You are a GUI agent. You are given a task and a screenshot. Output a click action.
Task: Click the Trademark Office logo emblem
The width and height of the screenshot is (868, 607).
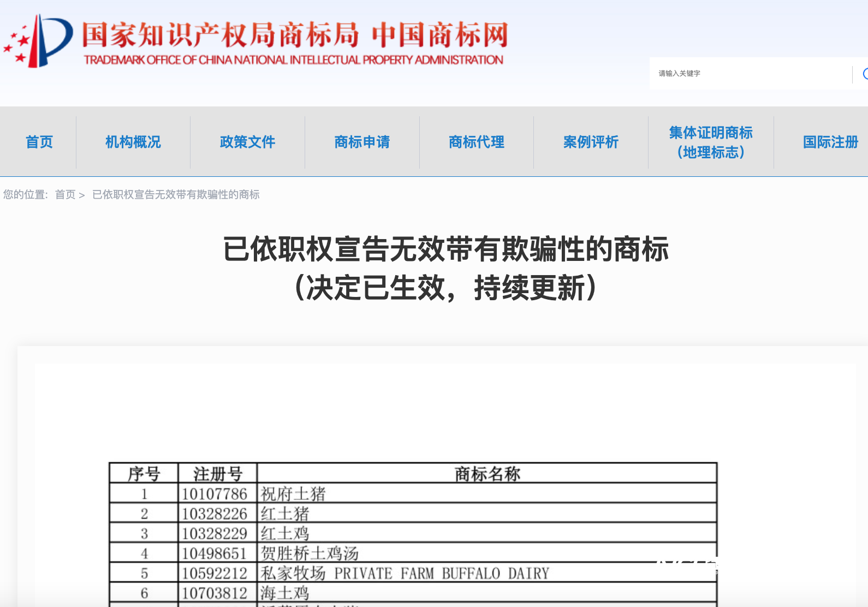pyautogui.click(x=38, y=41)
